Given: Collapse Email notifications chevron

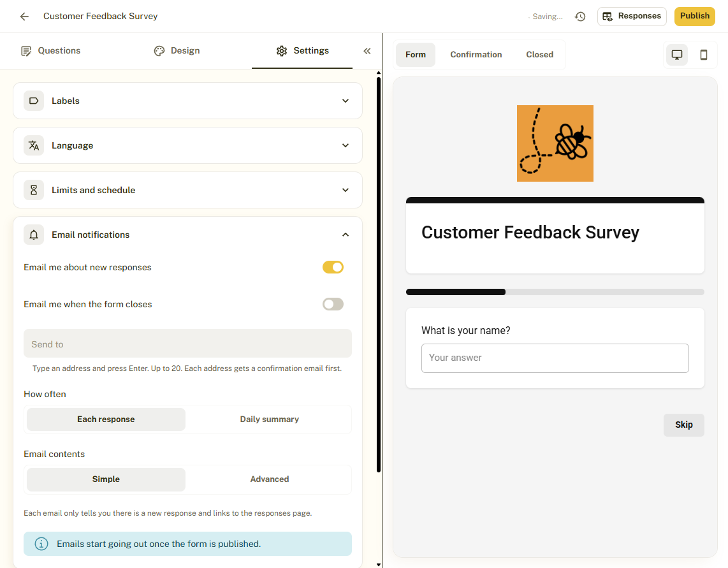Looking at the screenshot, I should [x=346, y=235].
